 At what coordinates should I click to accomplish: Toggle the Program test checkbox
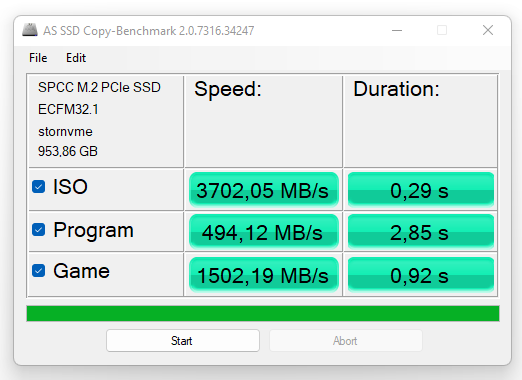click(39, 230)
